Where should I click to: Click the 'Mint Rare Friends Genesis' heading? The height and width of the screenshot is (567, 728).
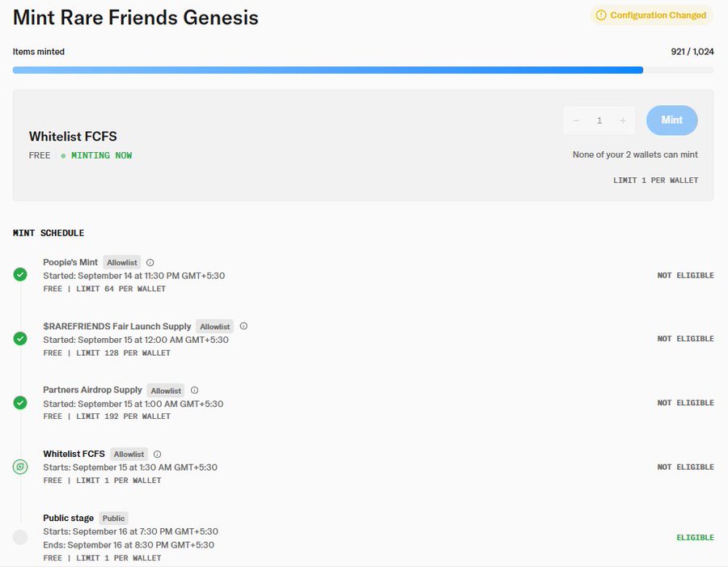[x=136, y=18]
